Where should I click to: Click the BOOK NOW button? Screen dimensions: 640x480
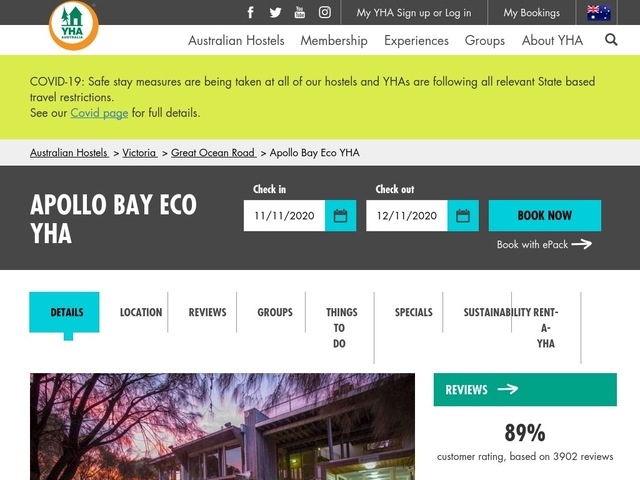(x=544, y=216)
